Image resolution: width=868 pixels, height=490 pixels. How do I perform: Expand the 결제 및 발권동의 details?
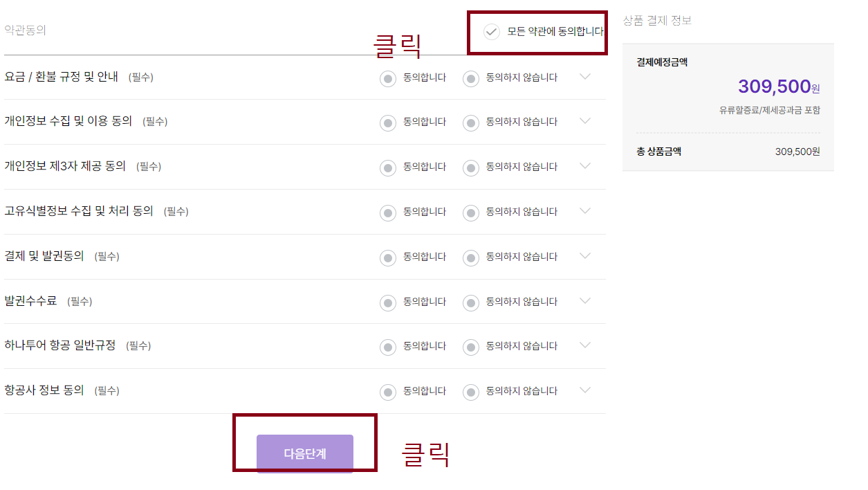click(585, 257)
